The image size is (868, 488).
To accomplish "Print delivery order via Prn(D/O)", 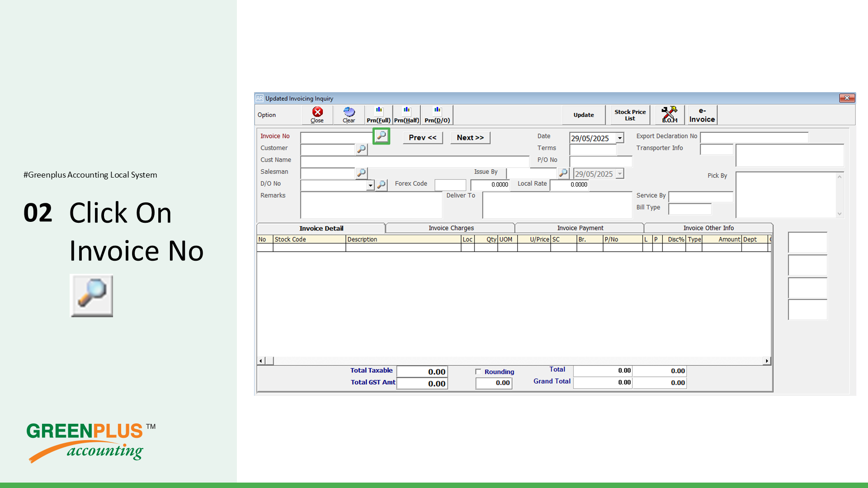I will (437, 115).
